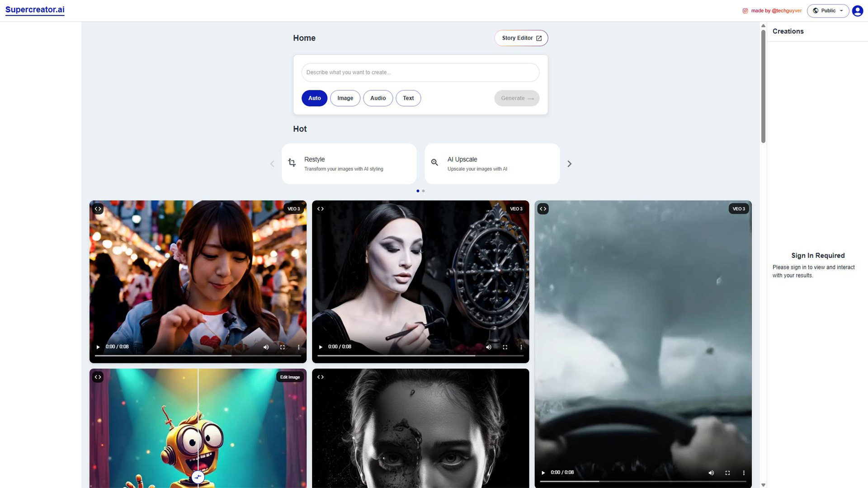Select the Auto mode pill
Viewport: 868px width, 488px height.
[314, 98]
